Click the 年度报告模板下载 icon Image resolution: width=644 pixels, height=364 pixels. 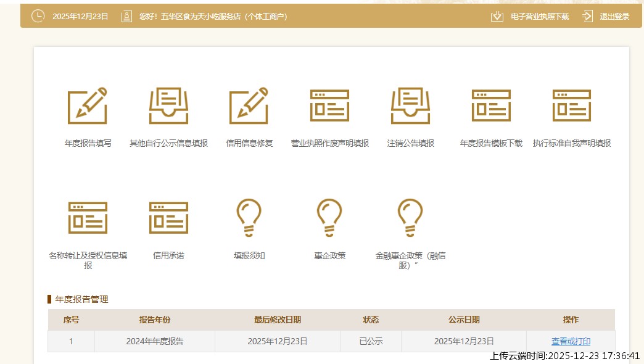pyautogui.click(x=491, y=105)
